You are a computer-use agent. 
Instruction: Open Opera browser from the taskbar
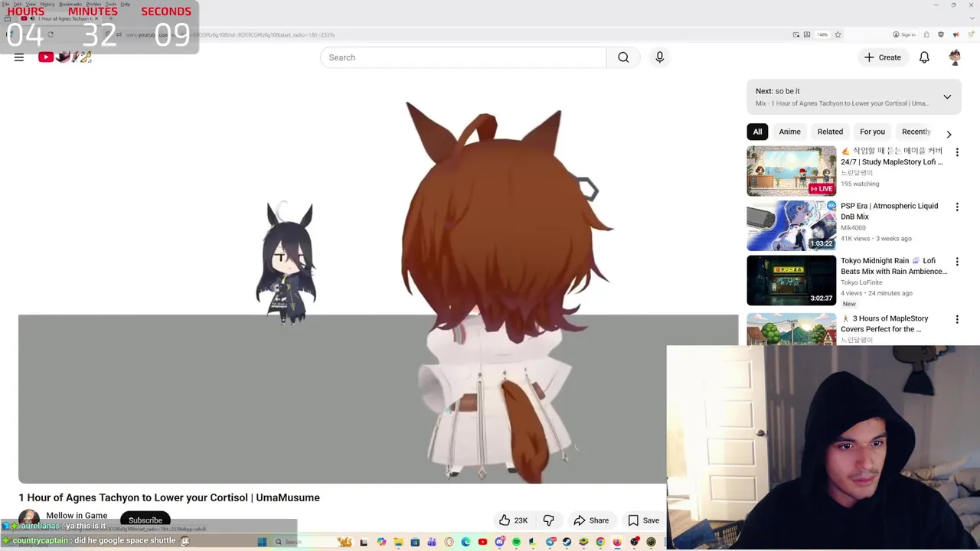pyautogui.click(x=449, y=542)
